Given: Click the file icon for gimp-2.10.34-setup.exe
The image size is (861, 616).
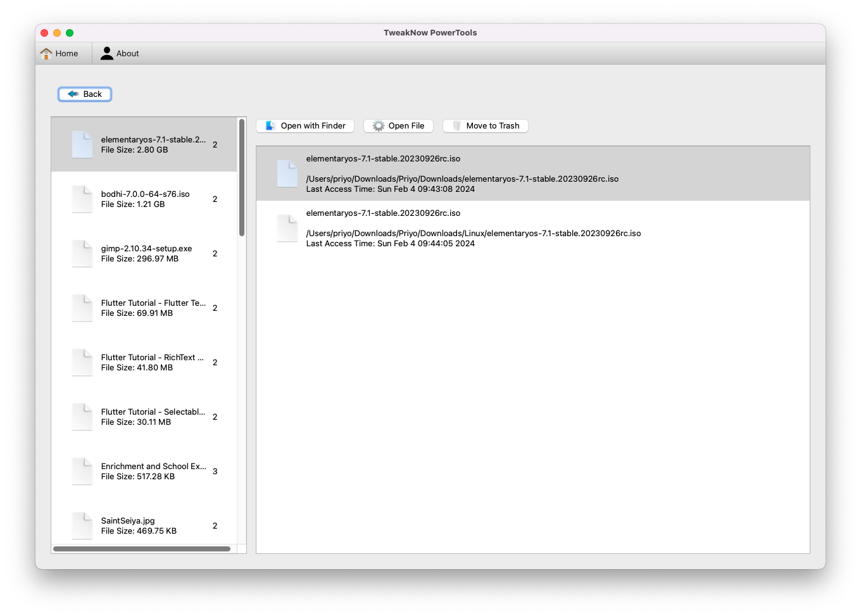Looking at the screenshot, I should 82,253.
